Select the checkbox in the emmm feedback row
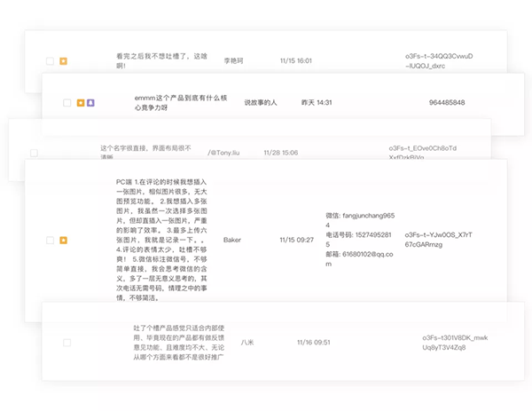 point(66,103)
